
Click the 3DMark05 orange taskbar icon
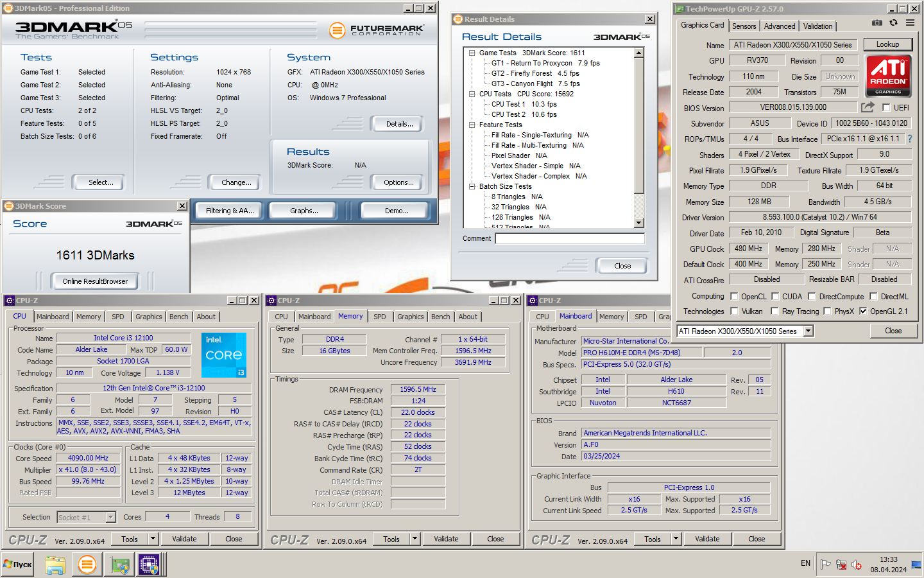coord(87,565)
